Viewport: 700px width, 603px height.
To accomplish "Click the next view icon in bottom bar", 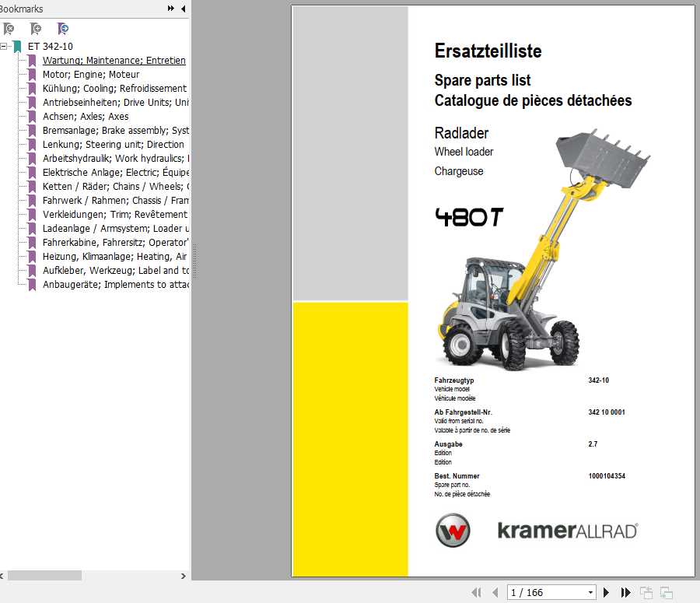I will pyautogui.click(x=666, y=592).
